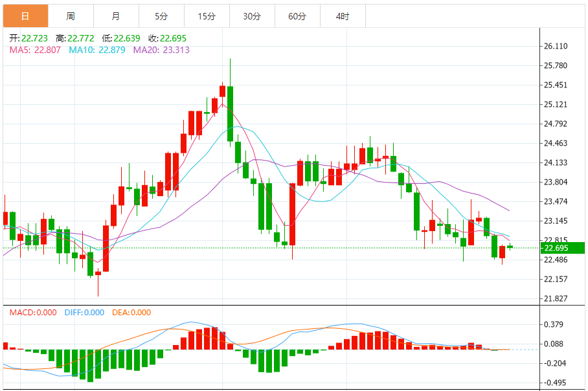Click the 24.463 price axis label
588x391 pixels.
click(x=556, y=143)
